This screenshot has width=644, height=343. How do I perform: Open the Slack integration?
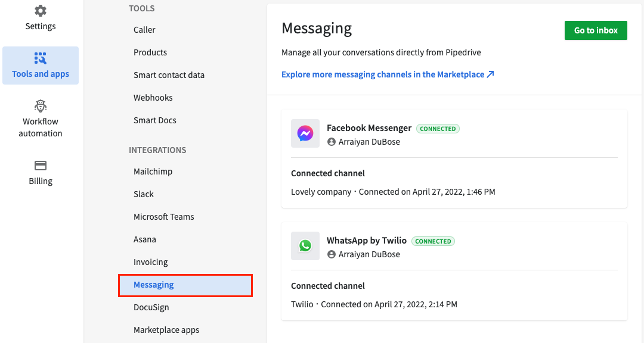tap(143, 194)
